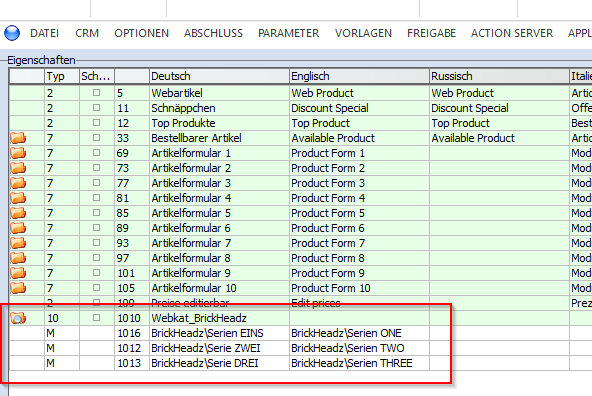Click the Typ column header
The height and width of the screenshot is (396, 592).
coord(62,76)
